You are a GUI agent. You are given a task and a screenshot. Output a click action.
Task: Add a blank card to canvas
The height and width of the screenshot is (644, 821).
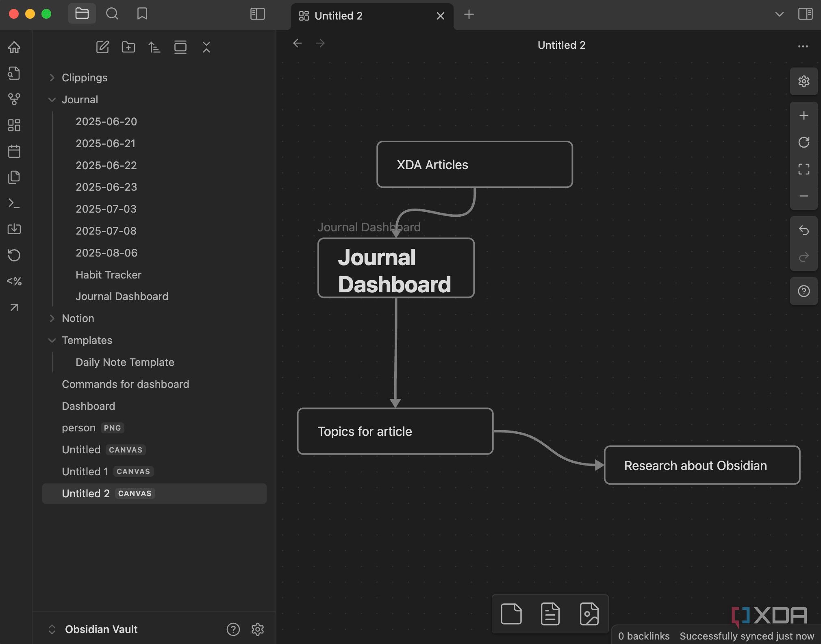click(511, 614)
